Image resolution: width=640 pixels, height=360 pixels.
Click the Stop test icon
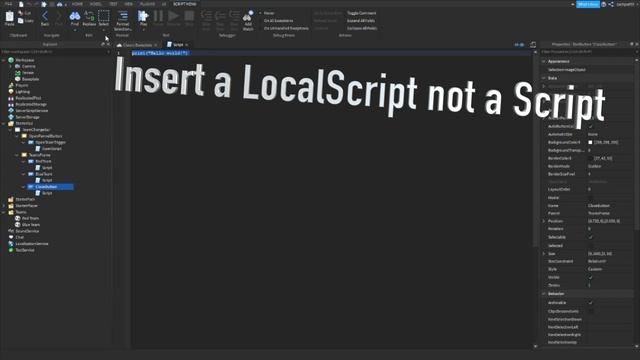pos(189,16)
